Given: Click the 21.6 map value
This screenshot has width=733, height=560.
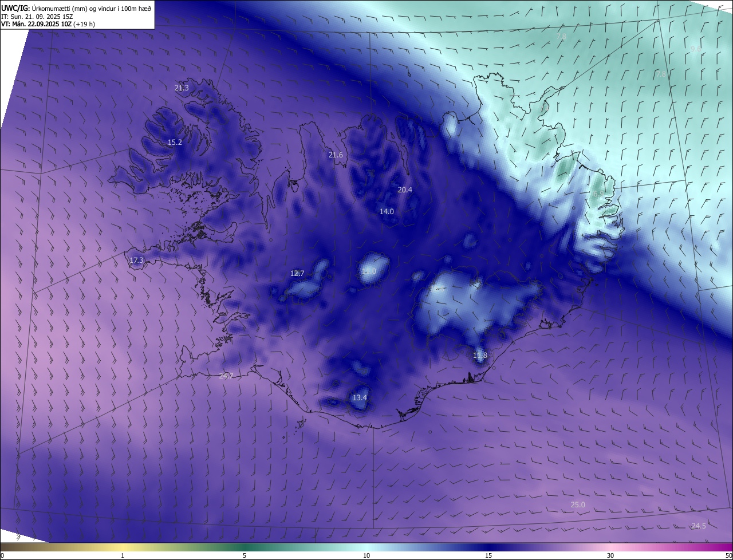Looking at the screenshot, I should (x=336, y=155).
